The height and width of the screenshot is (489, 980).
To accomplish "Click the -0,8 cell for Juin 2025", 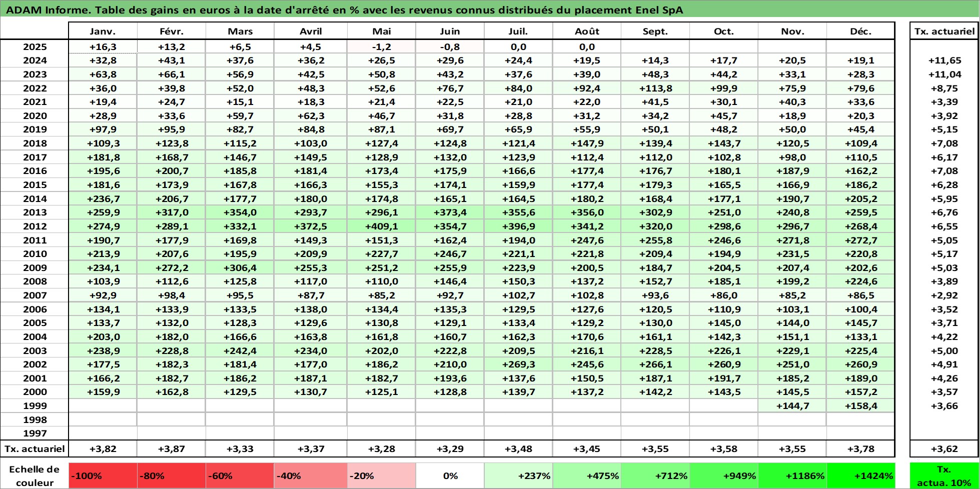I will (450, 46).
